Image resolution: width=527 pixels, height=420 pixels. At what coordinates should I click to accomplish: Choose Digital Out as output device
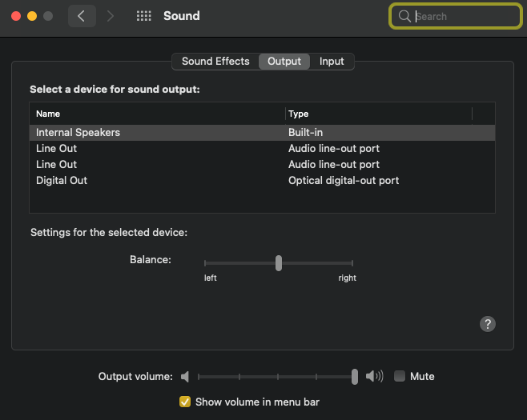point(62,180)
